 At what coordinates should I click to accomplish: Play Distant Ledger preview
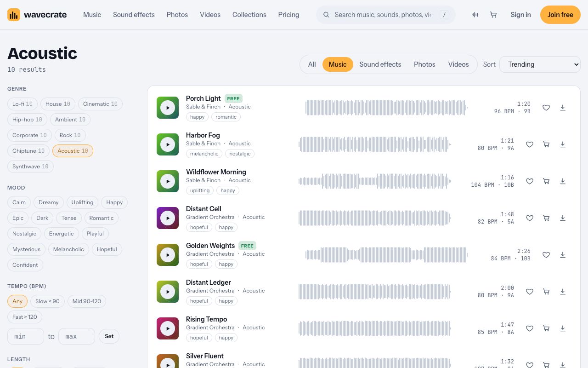tap(168, 292)
